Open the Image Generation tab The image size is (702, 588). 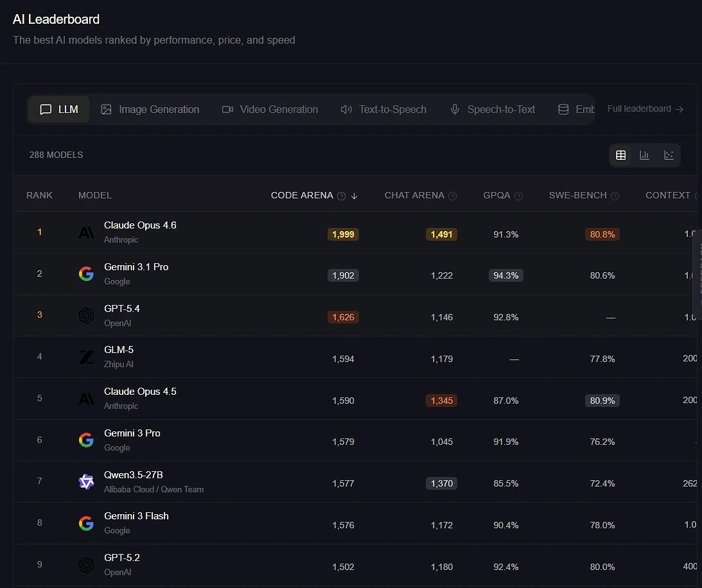pos(150,109)
